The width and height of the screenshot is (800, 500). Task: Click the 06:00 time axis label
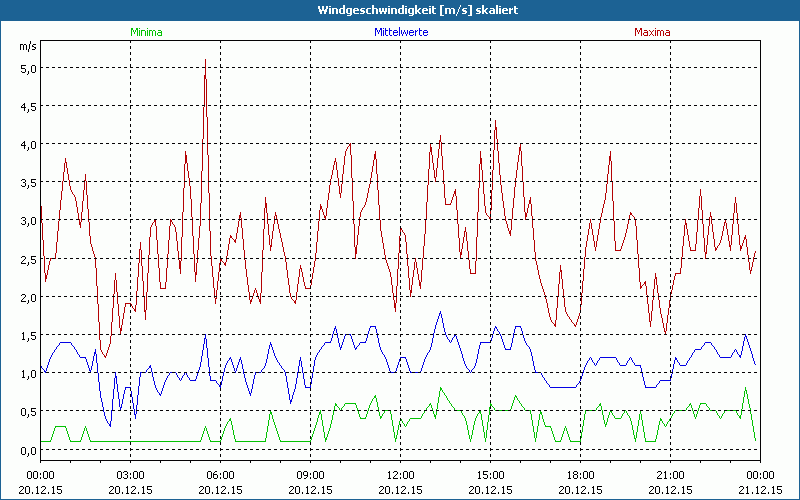220,475
